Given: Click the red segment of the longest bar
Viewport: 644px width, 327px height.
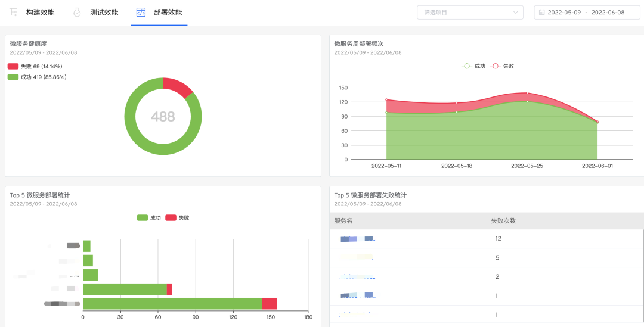Looking at the screenshot, I should pos(270,304).
